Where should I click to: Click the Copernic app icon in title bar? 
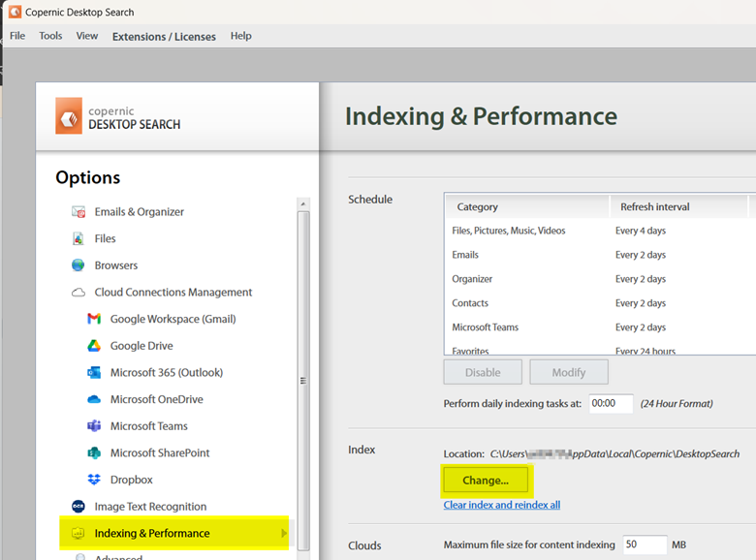[x=15, y=12]
